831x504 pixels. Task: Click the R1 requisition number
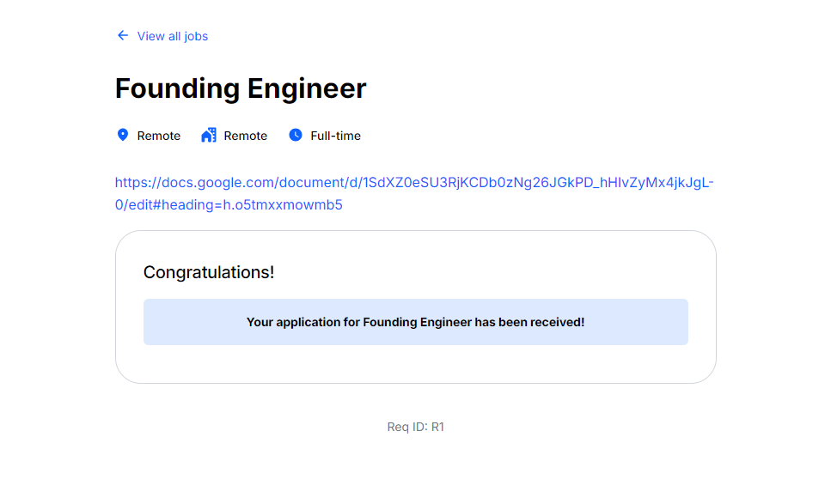click(437, 427)
